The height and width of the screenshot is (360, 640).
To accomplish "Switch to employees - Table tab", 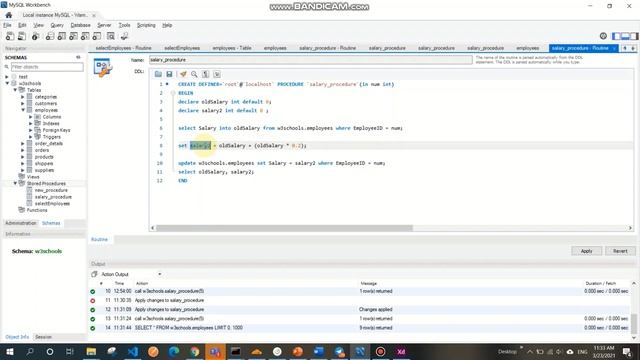I will pos(232,48).
